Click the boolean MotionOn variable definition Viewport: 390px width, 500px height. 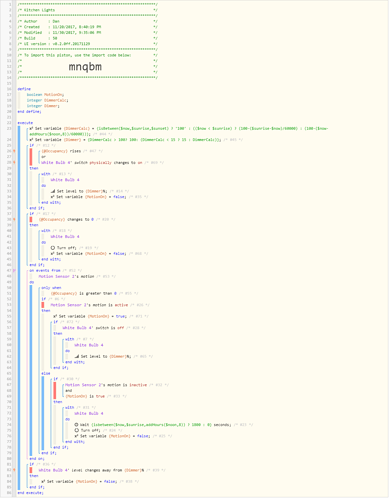(45, 95)
